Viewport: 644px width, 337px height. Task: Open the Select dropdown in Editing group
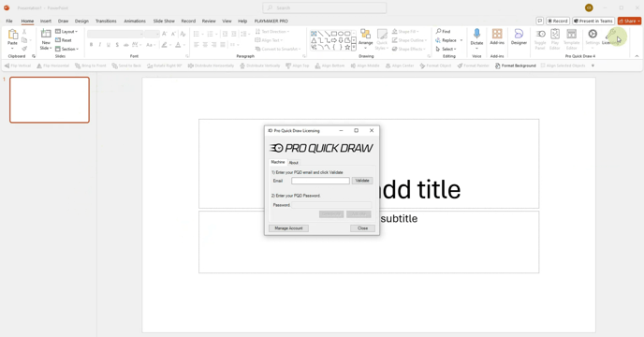tap(446, 49)
